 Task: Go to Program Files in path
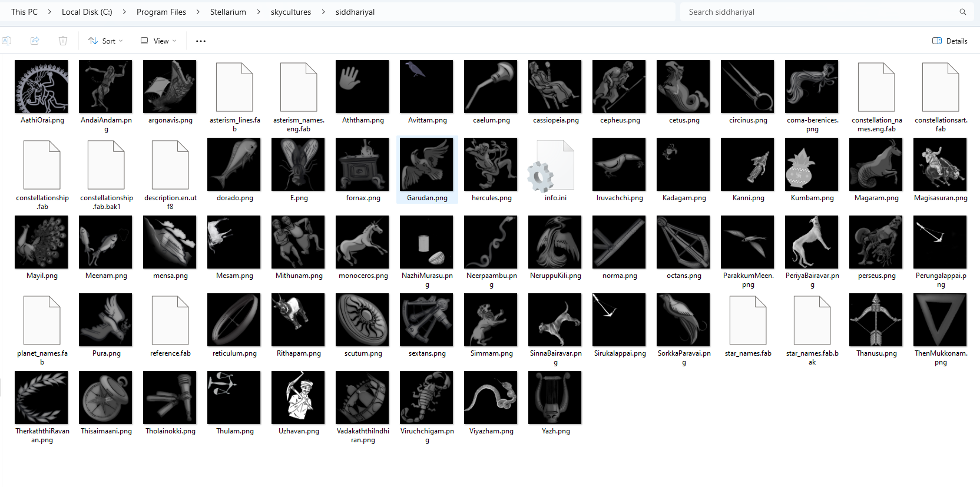[x=161, y=12]
